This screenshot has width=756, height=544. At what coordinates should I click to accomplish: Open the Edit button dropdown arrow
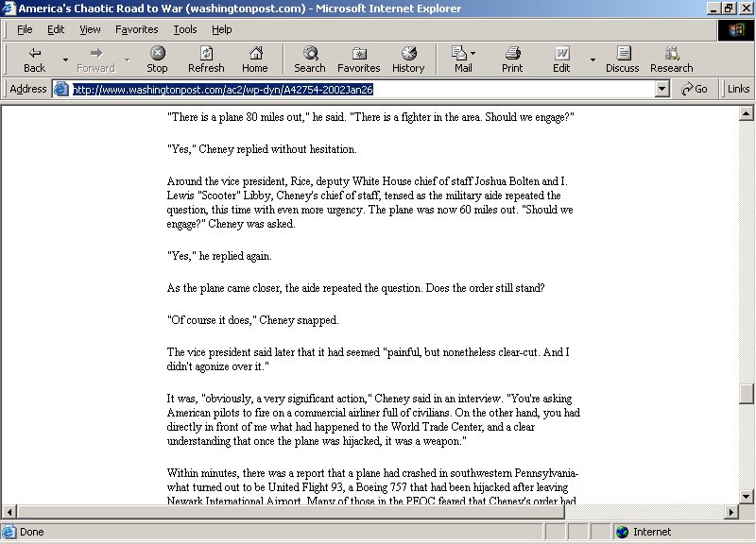tap(593, 59)
